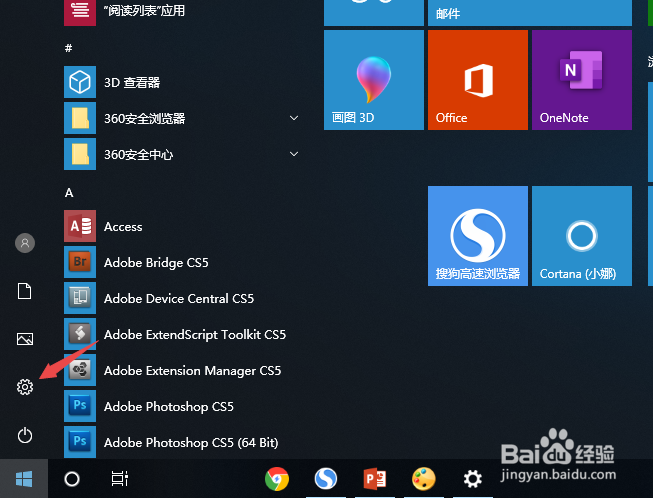Click the Adobe Photoshop CS5 Ps icon
The width and height of the screenshot is (653, 498).
(80, 406)
